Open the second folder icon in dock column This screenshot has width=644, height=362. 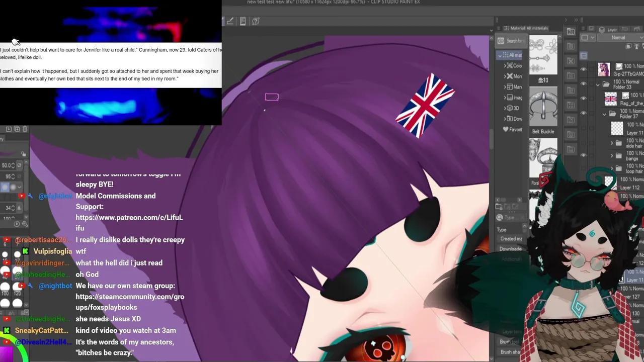tap(571, 46)
